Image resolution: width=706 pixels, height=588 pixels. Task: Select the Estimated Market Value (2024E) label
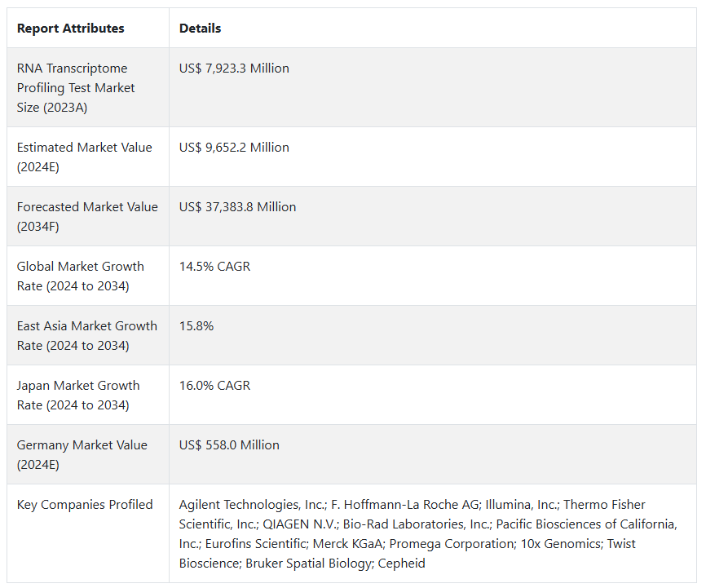click(84, 157)
